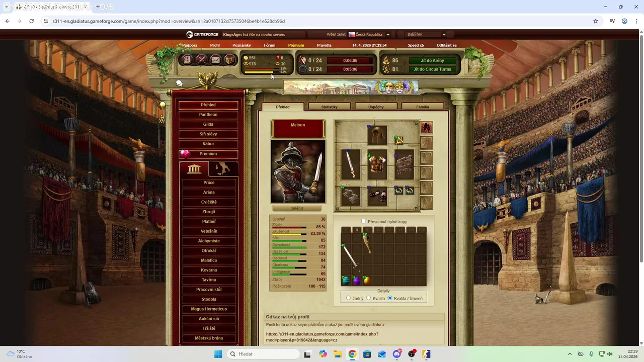Switch to inventory tab II
The height and width of the screenshot is (362, 644).
click(x=357, y=230)
